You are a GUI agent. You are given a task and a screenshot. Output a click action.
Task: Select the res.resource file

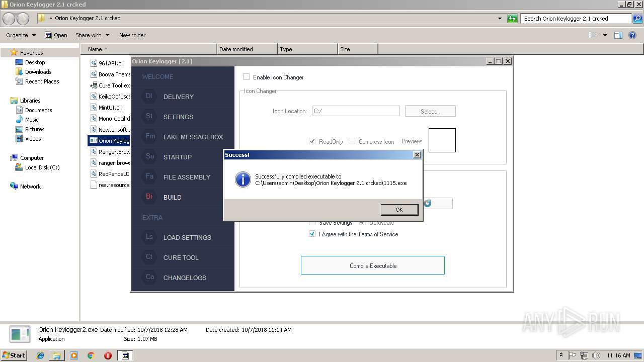point(110,185)
